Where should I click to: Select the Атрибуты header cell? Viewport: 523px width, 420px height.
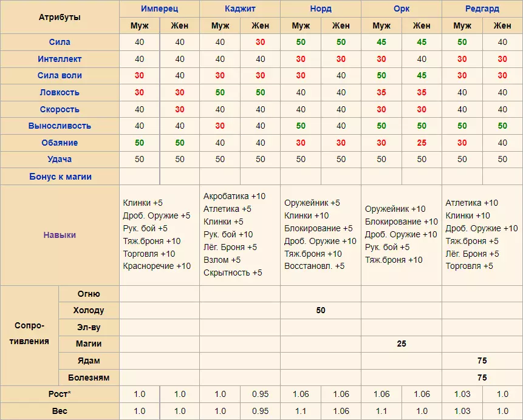(60, 17)
